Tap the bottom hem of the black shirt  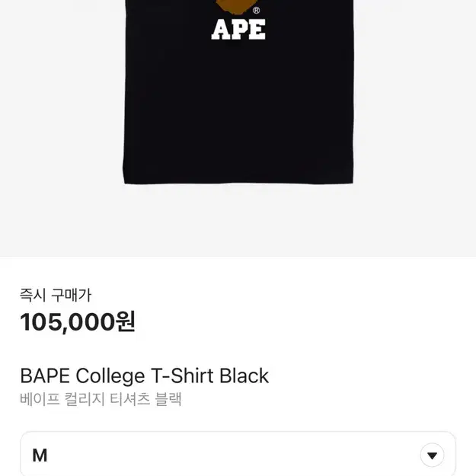click(238, 181)
